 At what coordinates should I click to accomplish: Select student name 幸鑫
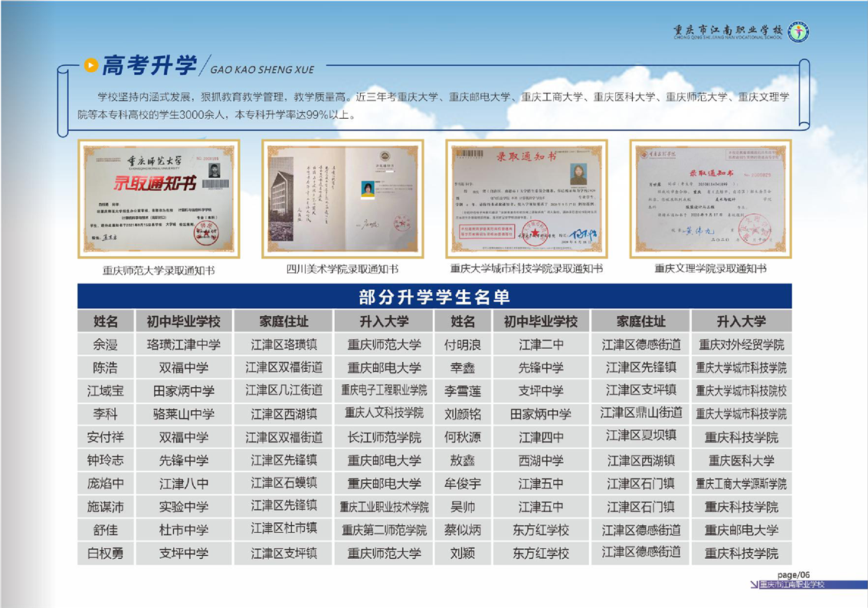point(463,368)
